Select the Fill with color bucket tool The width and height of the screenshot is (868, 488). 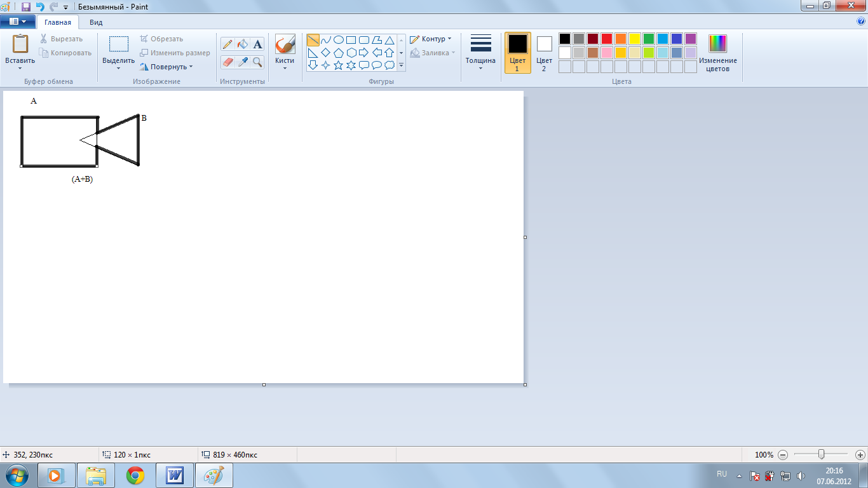[242, 44]
